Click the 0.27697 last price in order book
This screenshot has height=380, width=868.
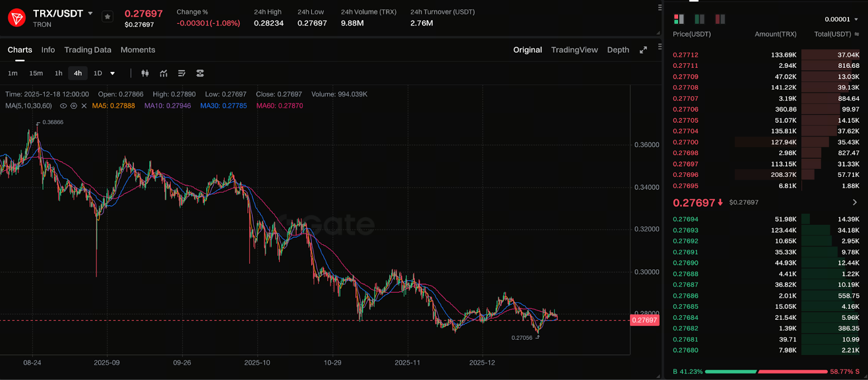point(694,202)
